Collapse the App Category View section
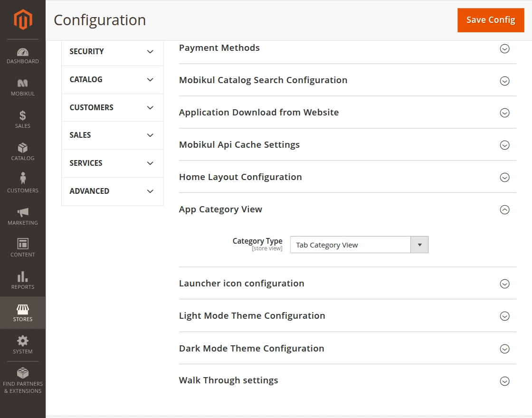The image size is (532, 418). 347,209
